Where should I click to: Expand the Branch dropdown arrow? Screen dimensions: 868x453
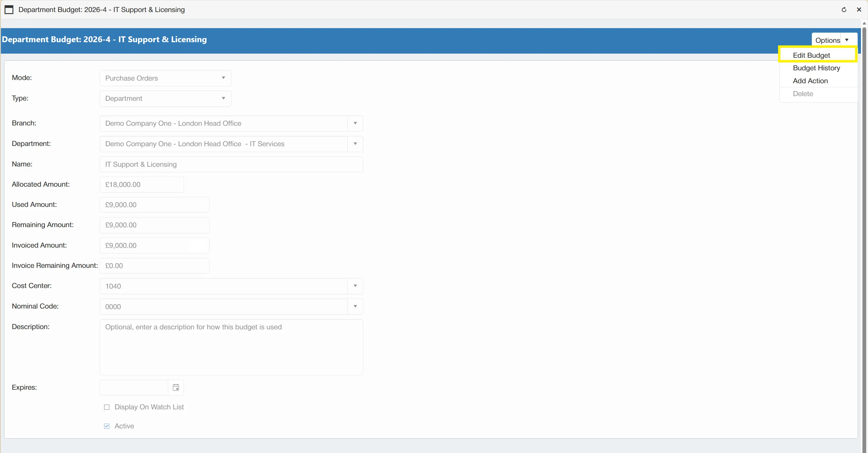coord(355,123)
